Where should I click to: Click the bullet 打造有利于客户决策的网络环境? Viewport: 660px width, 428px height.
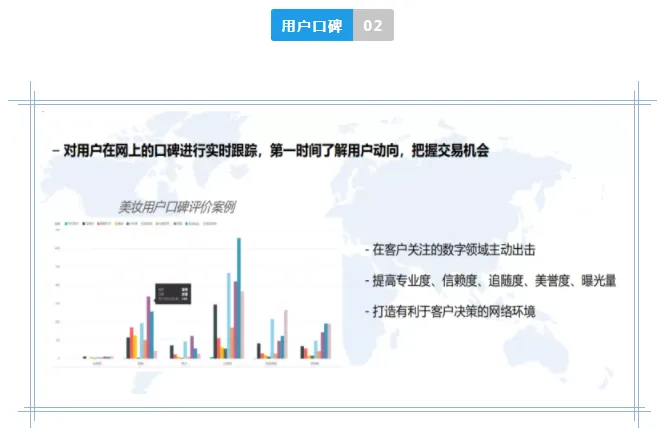click(x=450, y=312)
